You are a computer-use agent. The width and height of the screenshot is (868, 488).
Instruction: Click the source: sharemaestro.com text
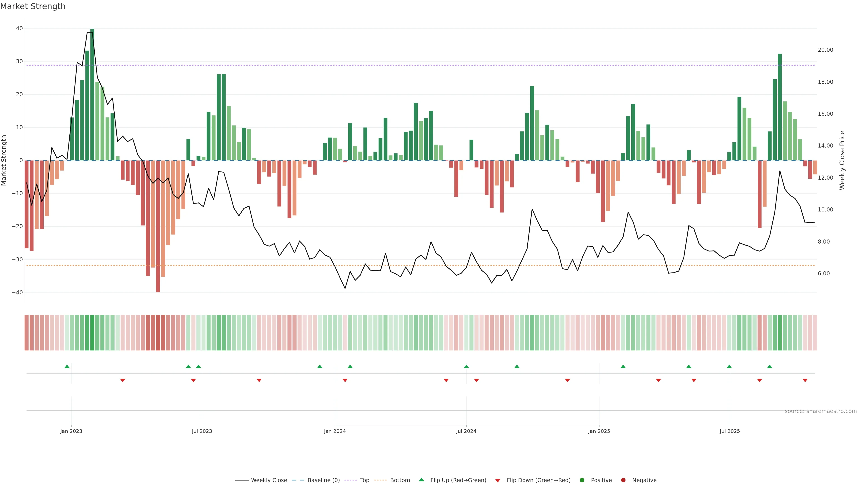(821, 411)
